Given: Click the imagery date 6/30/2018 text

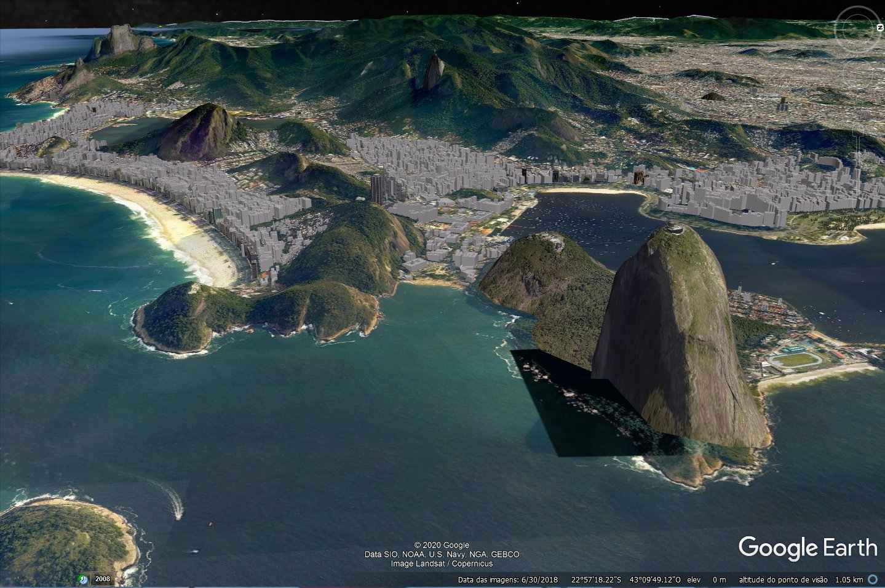Looking at the screenshot, I should (x=539, y=579).
